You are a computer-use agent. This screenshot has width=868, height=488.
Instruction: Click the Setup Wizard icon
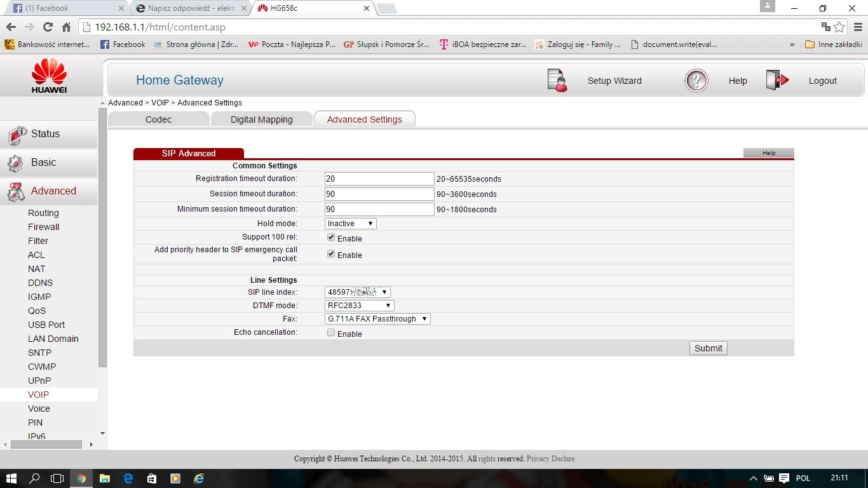557,81
